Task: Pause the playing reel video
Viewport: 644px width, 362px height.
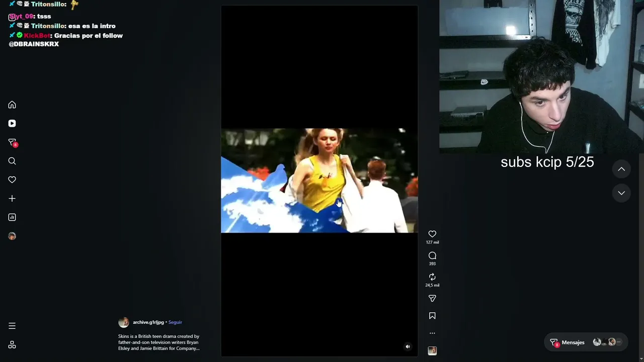Action: point(319,180)
